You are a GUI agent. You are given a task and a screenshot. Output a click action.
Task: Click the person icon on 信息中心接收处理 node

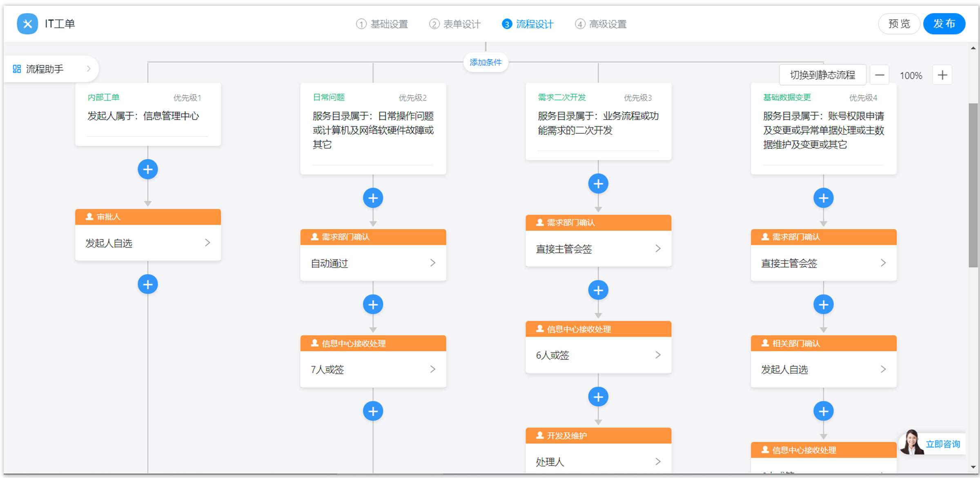click(x=314, y=343)
